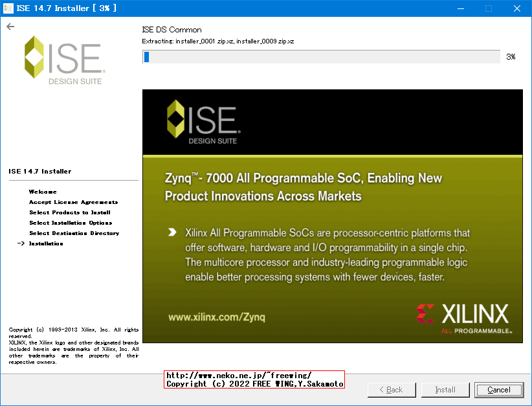
Task: Click the grayed Install button
Action: 445,389
